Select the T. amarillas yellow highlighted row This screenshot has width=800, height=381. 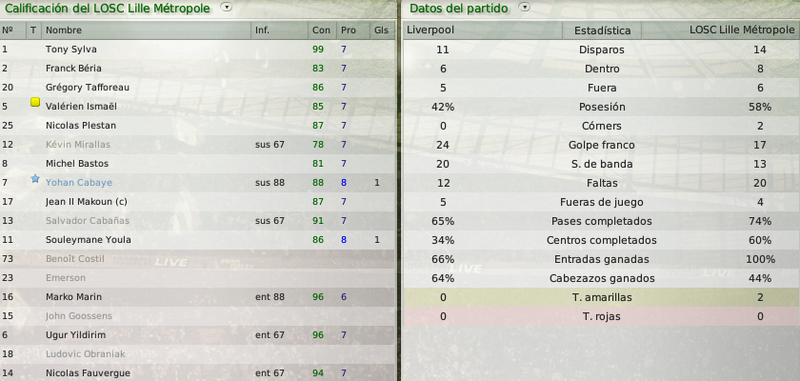(x=602, y=297)
